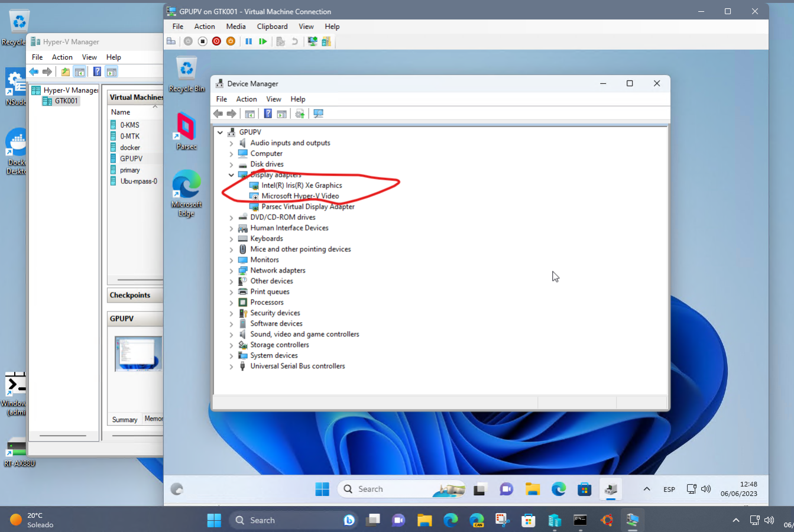Click the Search box in the VM taskbar
Screen dimensions: 794x532
400,489
